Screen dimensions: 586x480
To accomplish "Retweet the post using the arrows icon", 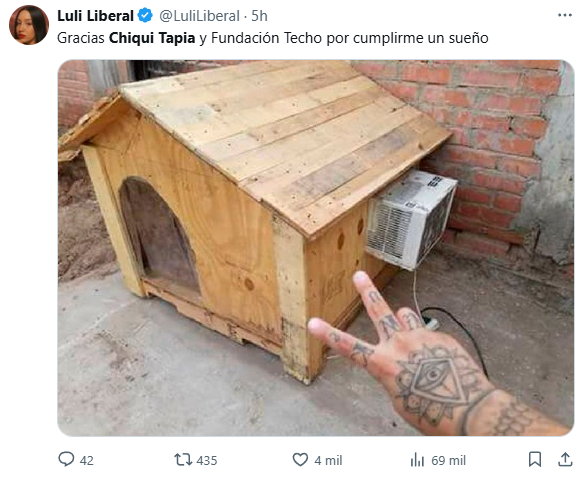I will click(183, 459).
